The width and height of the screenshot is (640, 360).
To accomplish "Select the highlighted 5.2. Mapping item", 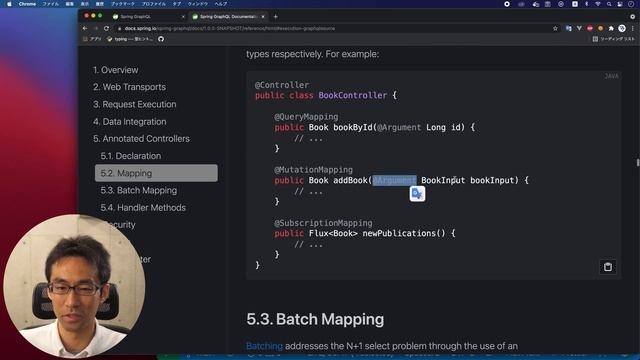I will tap(156, 173).
